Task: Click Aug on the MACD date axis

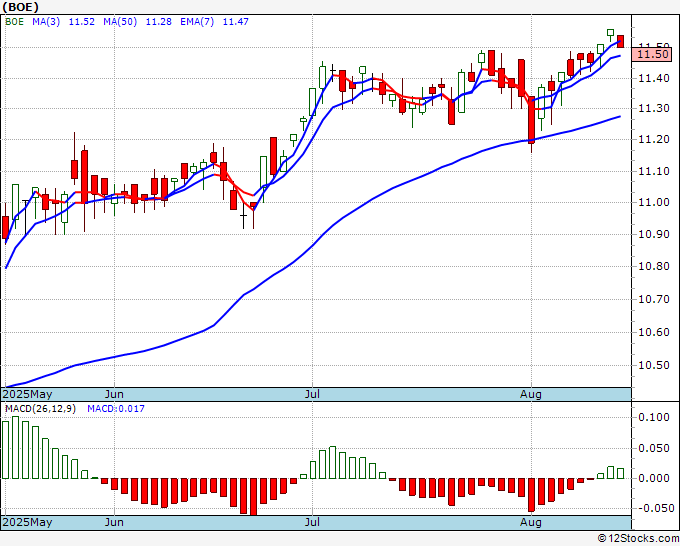Action: click(x=531, y=522)
